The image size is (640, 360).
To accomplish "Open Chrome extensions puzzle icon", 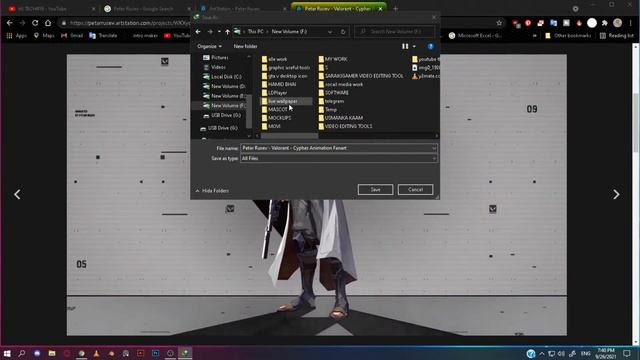I will [x=604, y=23].
